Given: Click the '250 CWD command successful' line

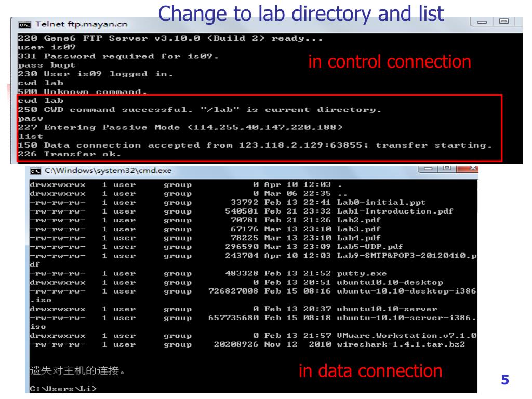Looking at the screenshot, I should point(199,110).
